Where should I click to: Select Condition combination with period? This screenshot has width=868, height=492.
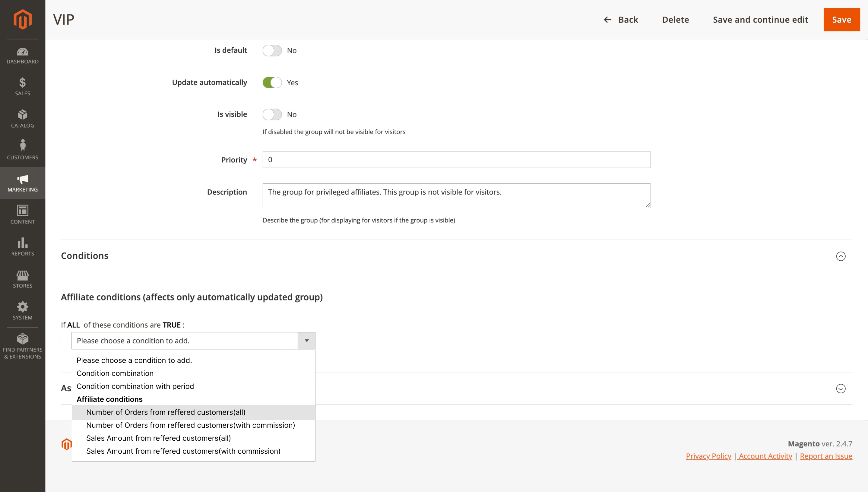(135, 386)
